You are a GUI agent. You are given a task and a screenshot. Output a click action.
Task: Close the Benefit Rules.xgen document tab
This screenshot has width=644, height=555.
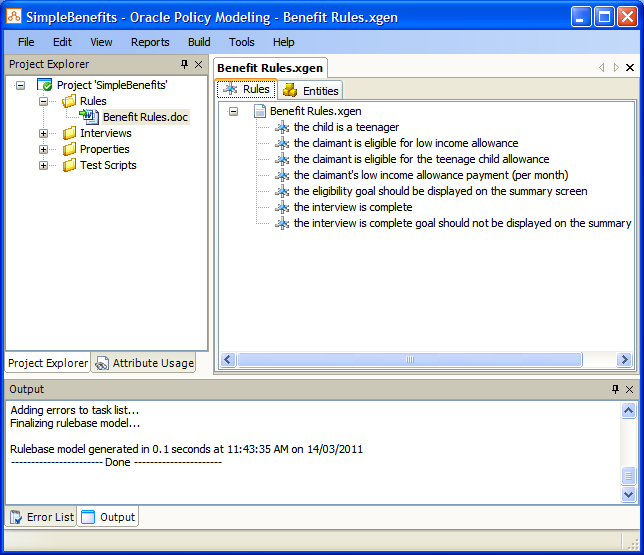point(630,67)
